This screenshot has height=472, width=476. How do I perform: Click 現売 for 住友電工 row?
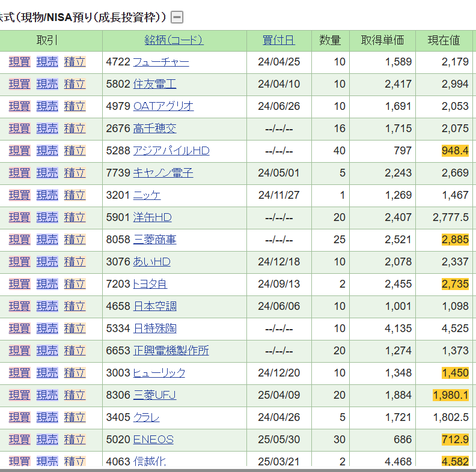47,84
